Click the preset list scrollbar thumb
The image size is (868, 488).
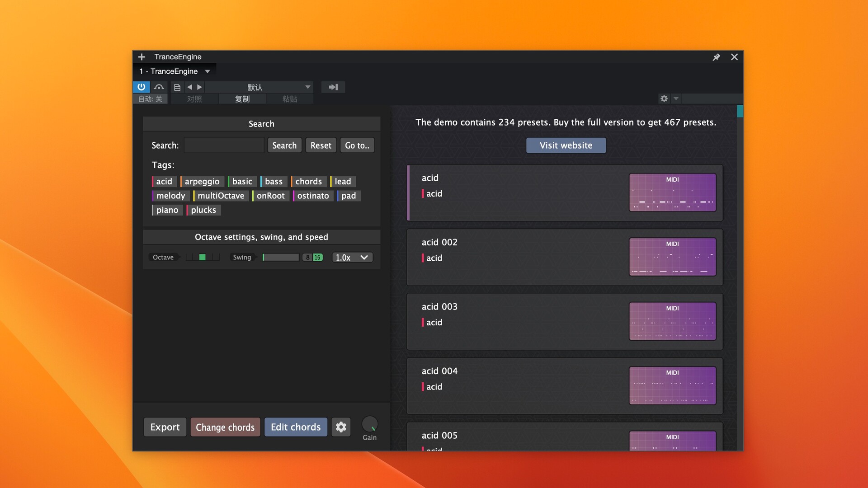click(x=740, y=111)
